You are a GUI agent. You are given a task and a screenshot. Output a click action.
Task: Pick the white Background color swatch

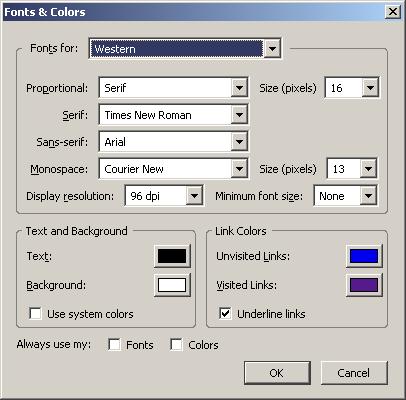click(x=172, y=285)
